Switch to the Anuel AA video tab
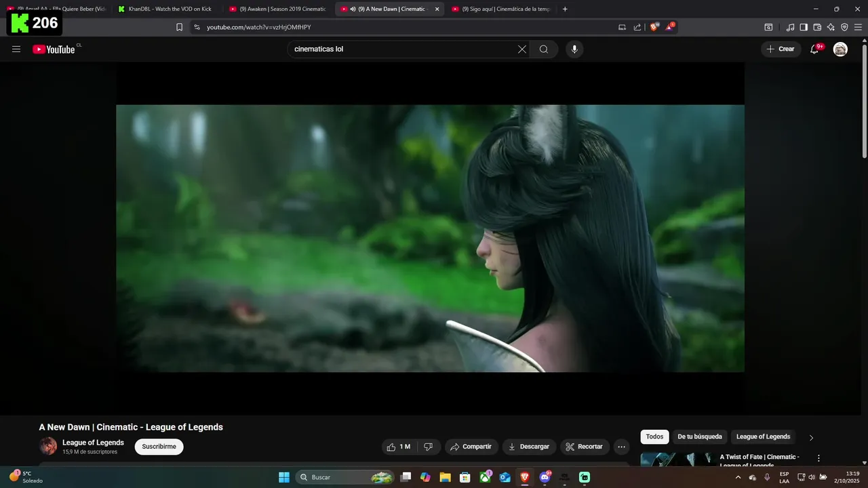 (56, 9)
